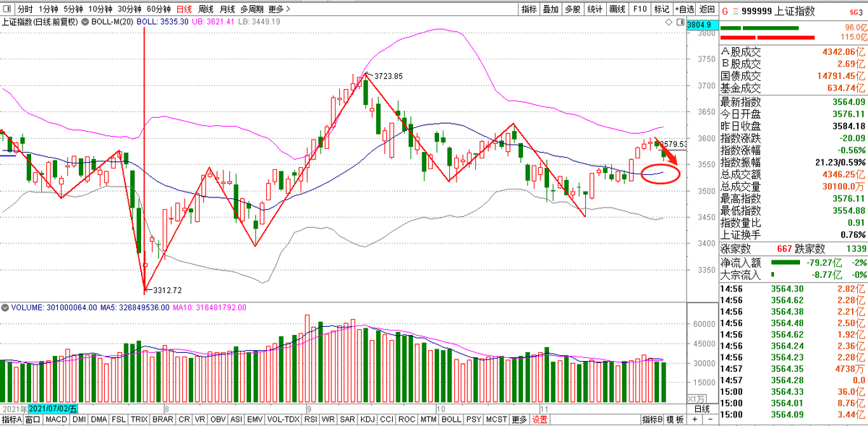This screenshot has width=868, height=426.
Task: Click the panel toggle icon beside the diamond
Action: pos(680,23)
